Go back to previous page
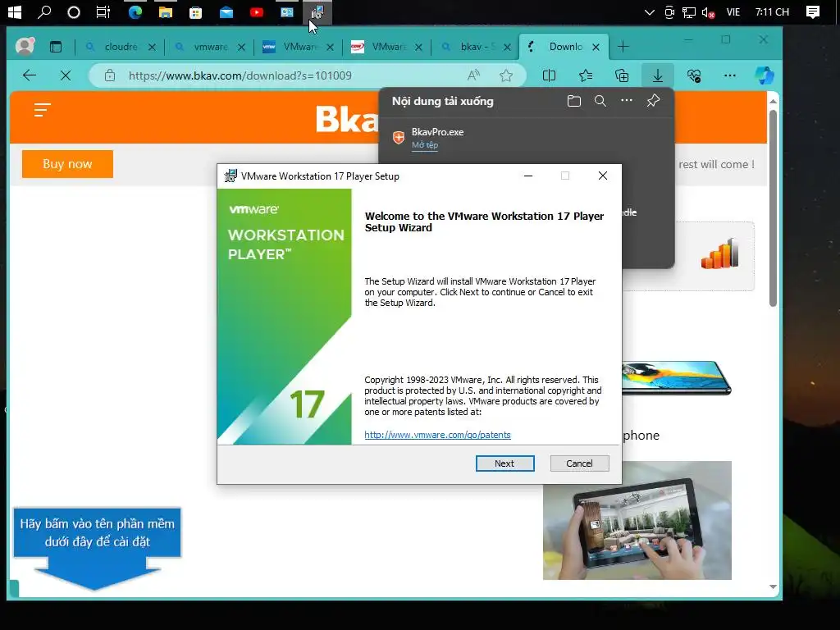The height and width of the screenshot is (630, 840). pyautogui.click(x=30, y=75)
